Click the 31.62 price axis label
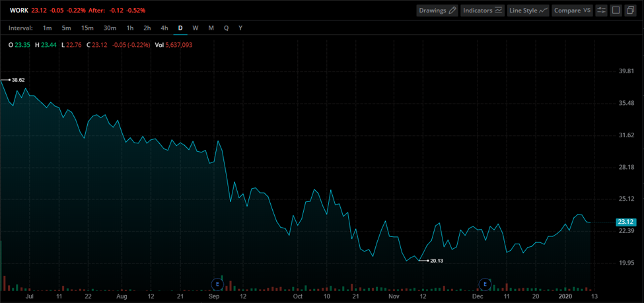 (x=626, y=135)
